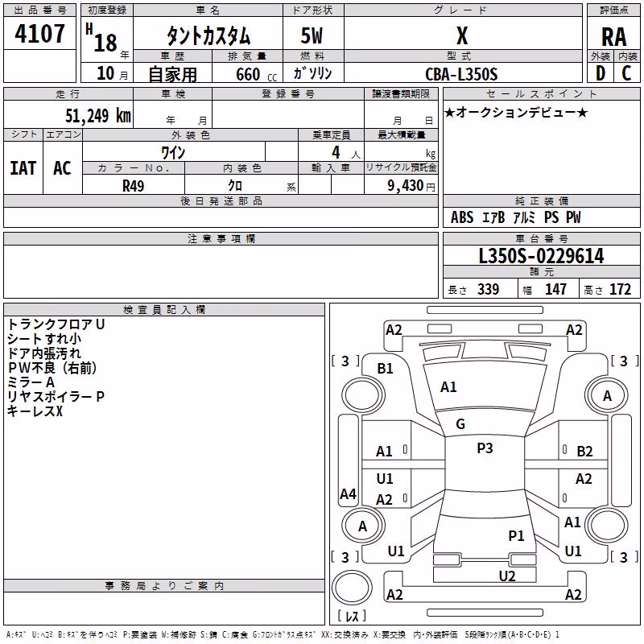The height and width of the screenshot is (644, 644).
Task: Select the セールスポイント header
Action: pos(541,93)
